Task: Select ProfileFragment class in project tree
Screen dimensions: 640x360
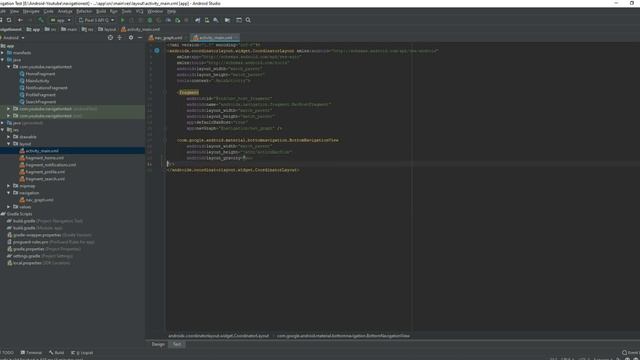Action: [40, 95]
